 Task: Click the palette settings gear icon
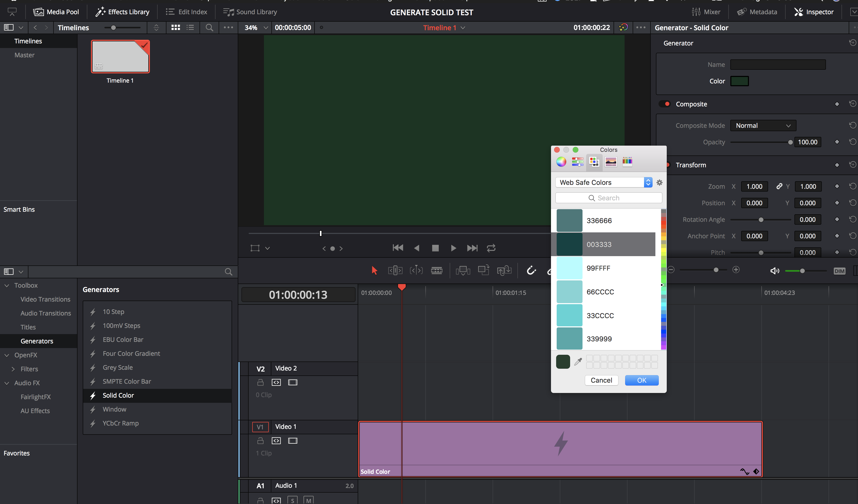[x=660, y=183]
